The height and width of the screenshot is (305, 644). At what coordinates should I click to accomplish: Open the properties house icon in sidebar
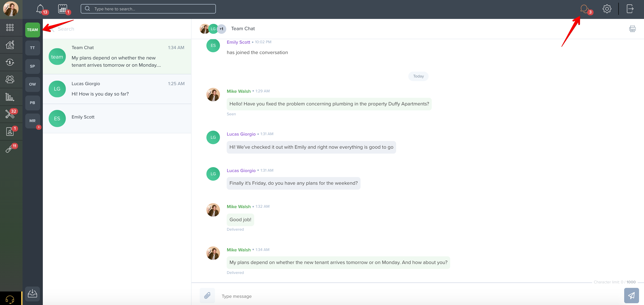(x=10, y=45)
